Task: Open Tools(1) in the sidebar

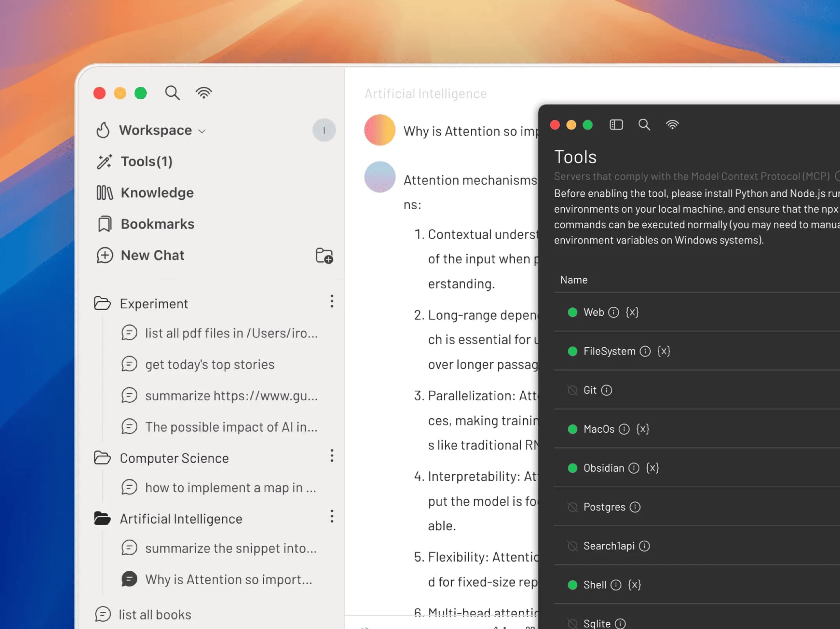Action: (146, 162)
